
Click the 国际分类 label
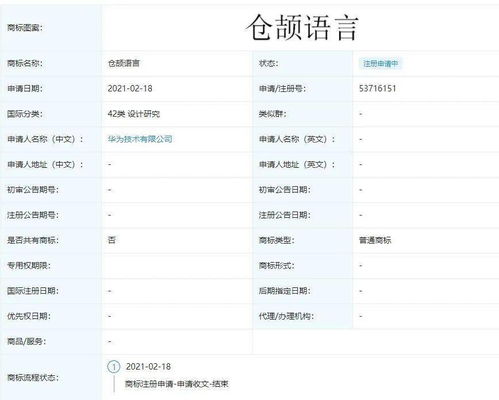pos(25,114)
